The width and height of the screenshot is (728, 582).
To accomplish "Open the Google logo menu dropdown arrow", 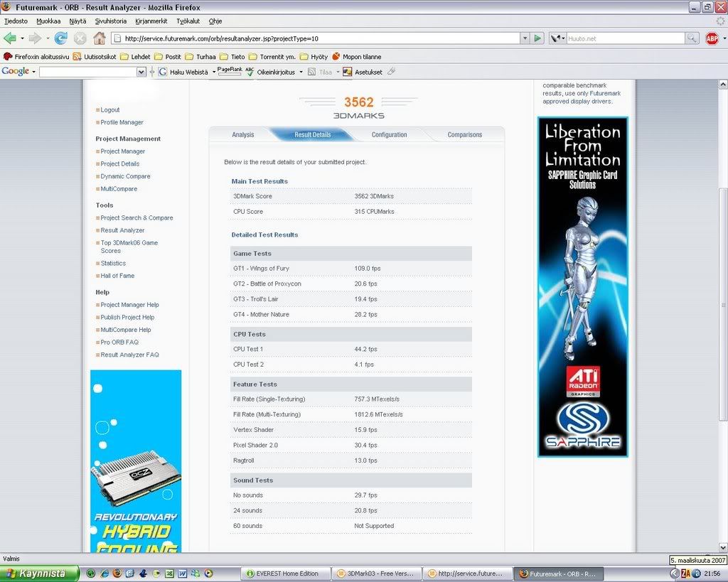I will tap(33, 72).
